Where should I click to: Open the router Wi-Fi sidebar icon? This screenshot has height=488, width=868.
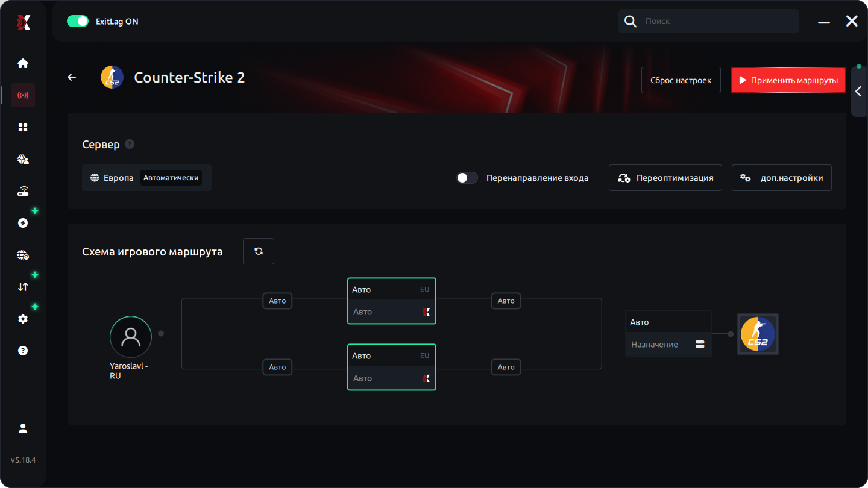(23, 192)
